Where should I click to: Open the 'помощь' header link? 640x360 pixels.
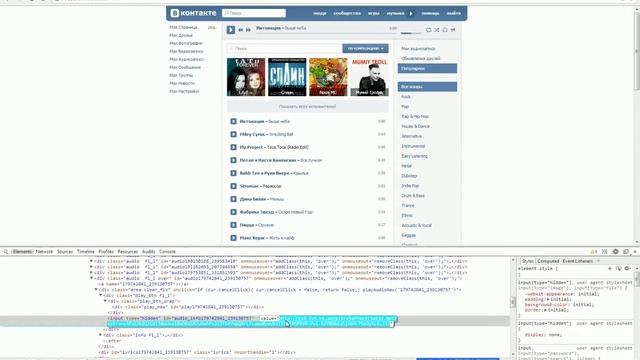(430, 13)
